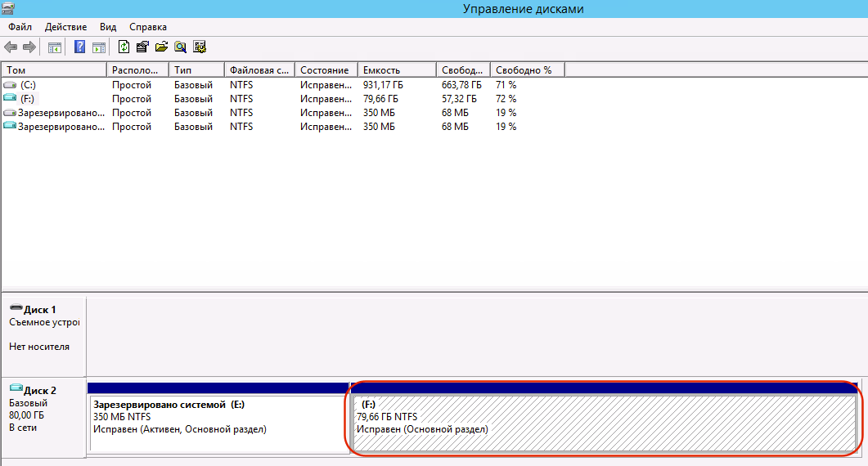Select the (C:) volume row in the list

pos(28,85)
